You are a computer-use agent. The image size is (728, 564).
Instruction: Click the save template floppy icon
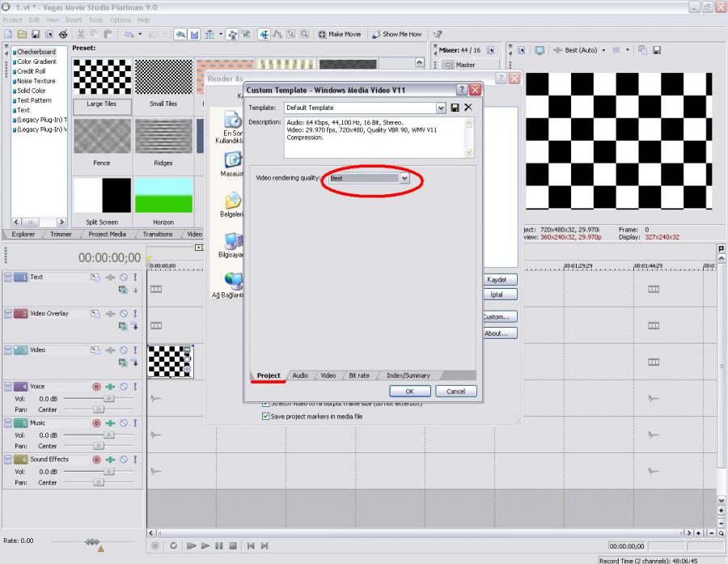tap(455, 108)
